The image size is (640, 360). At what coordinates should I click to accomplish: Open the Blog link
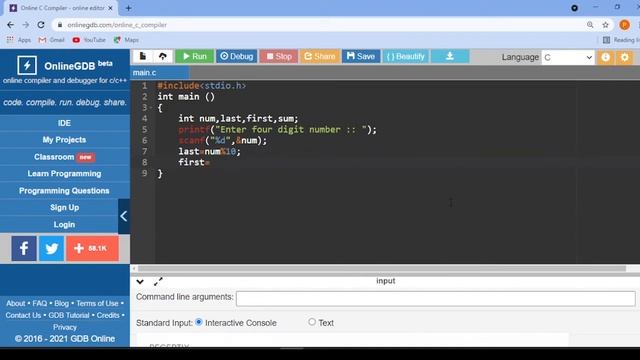coord(62,304)
